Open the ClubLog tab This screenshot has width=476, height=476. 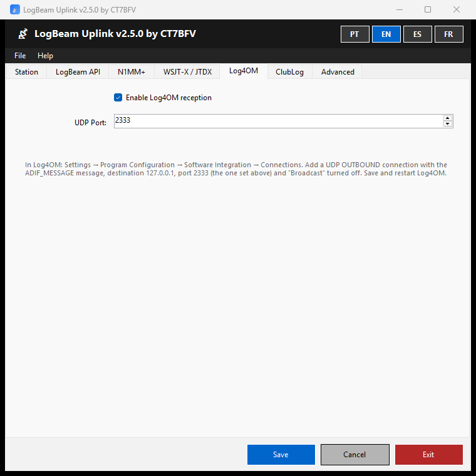point(289,72)
